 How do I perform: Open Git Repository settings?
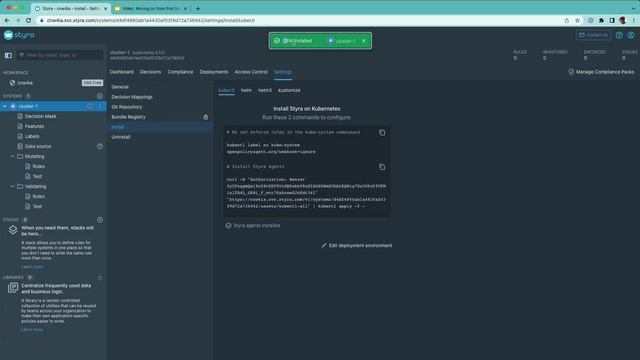tap(127, 107)
